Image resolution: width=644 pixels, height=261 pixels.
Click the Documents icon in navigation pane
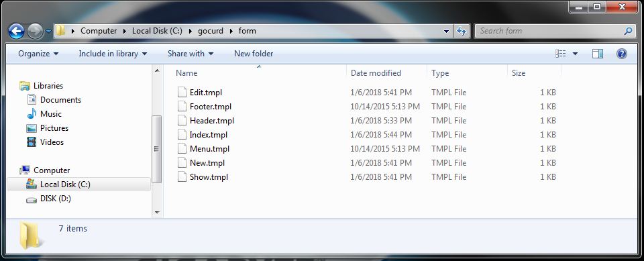pyautogui.click(x=32, y=100)
